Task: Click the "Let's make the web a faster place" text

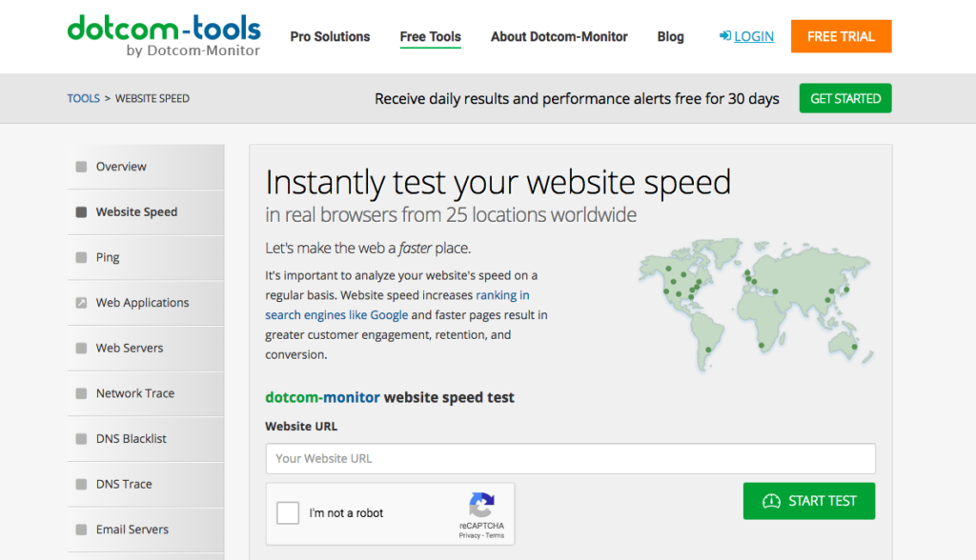Action: 368,249
